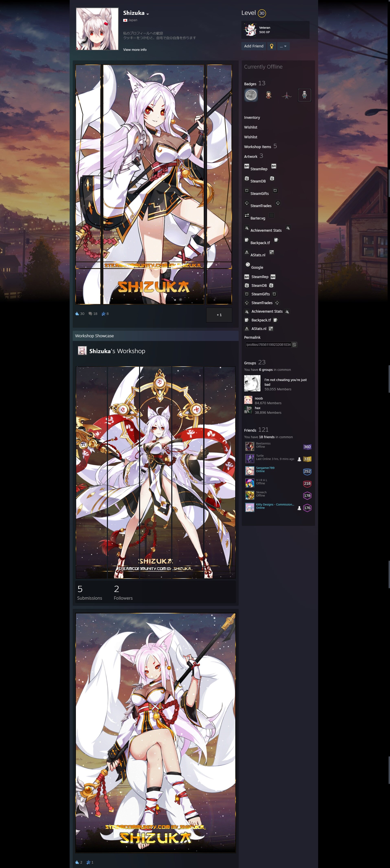
Task: Click the favorites star icon showing 1
Action: pyautogui.click(x=88, y=862)
